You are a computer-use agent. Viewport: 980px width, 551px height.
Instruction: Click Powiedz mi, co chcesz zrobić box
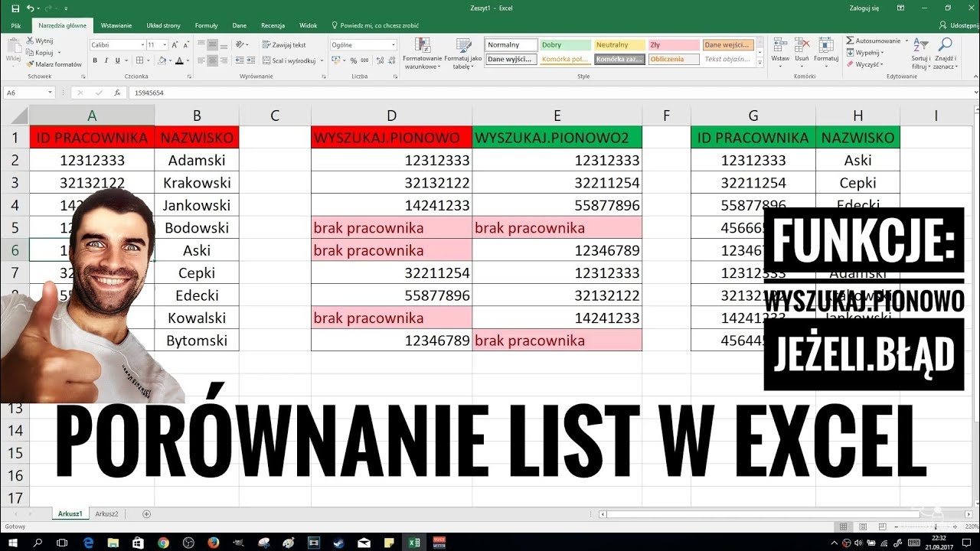coord(375,25)
